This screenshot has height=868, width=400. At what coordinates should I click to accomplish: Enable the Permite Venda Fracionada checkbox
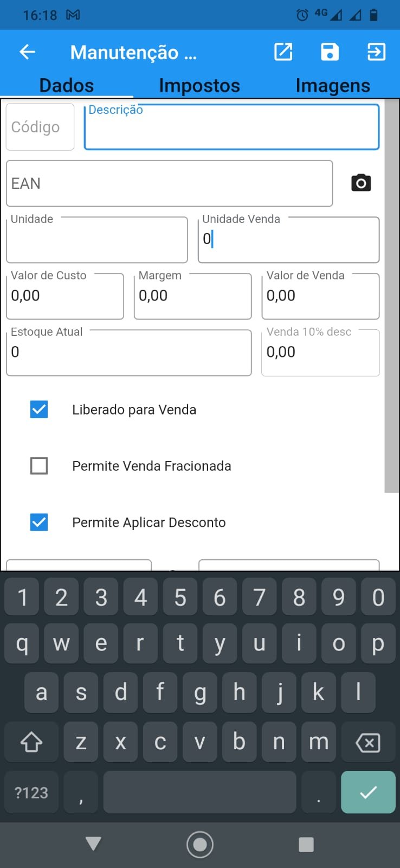pyautogui.click(x=39, y=466)
